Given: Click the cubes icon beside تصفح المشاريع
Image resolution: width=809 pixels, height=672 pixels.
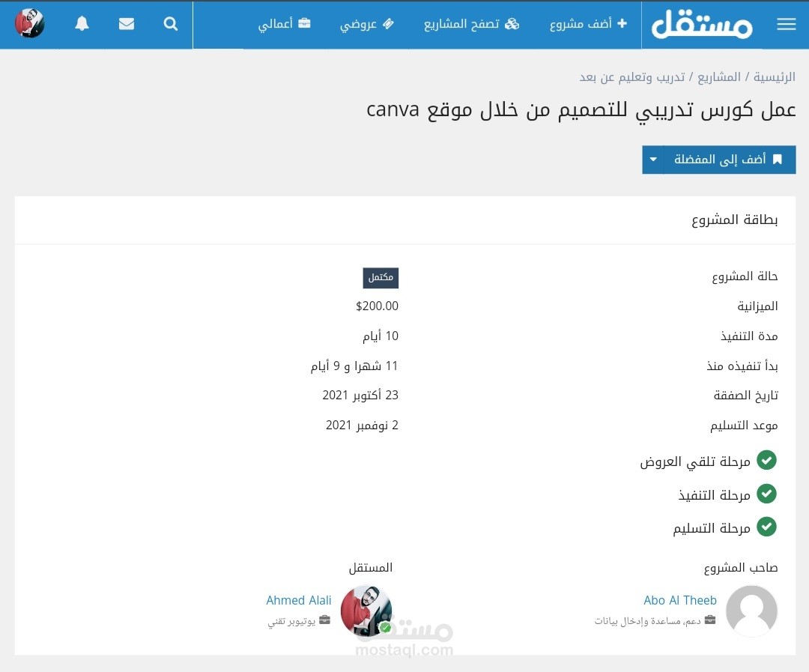Looking at the screenshot, I should coord(512,24).
